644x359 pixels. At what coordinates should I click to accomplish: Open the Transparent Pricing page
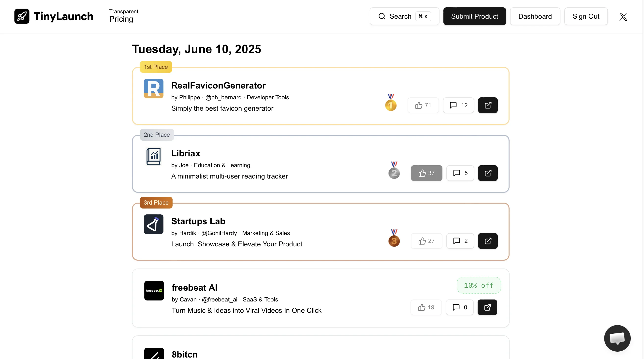123,16
